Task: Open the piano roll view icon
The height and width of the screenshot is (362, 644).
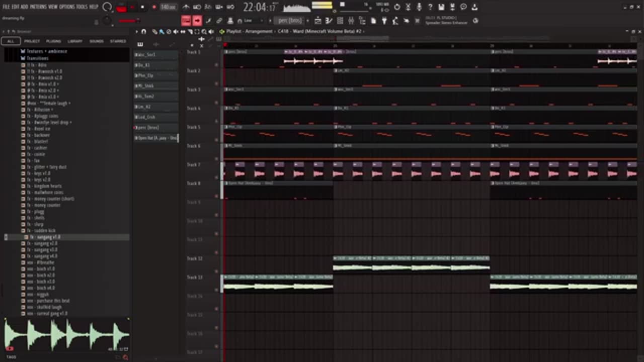Action: [x=329, y=21]
